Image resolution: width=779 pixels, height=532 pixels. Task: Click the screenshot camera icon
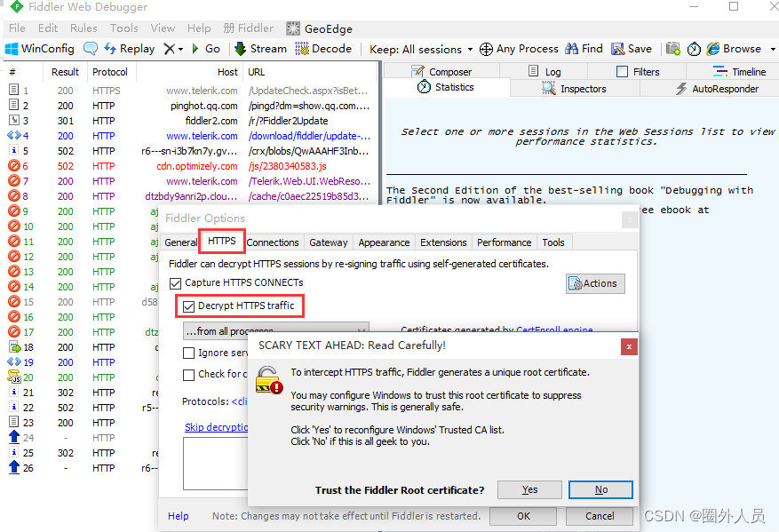[673, 49]
